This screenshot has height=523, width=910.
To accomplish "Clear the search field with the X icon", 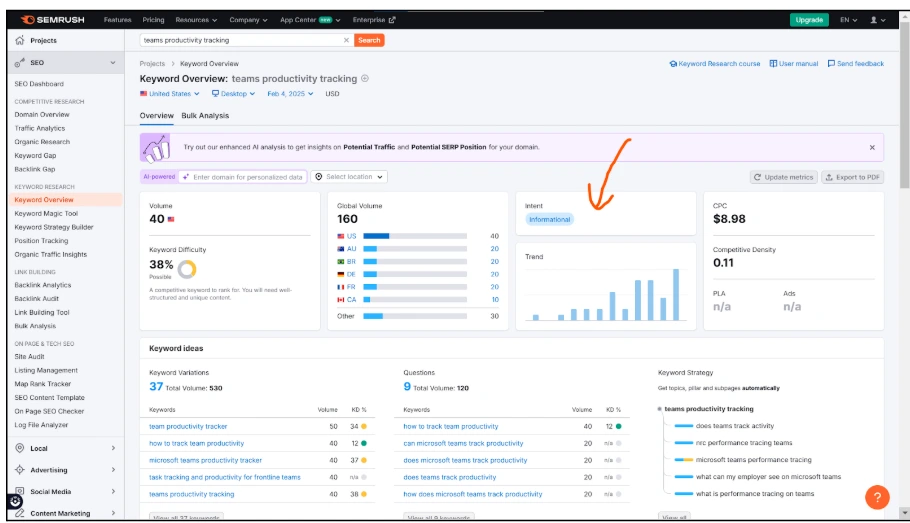I will [346, 40].
